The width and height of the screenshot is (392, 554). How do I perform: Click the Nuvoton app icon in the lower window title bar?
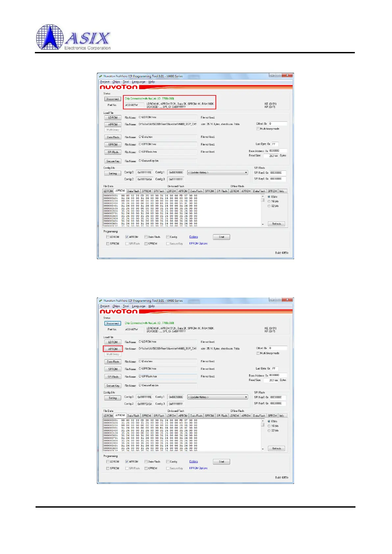click(x=101, y=301)
